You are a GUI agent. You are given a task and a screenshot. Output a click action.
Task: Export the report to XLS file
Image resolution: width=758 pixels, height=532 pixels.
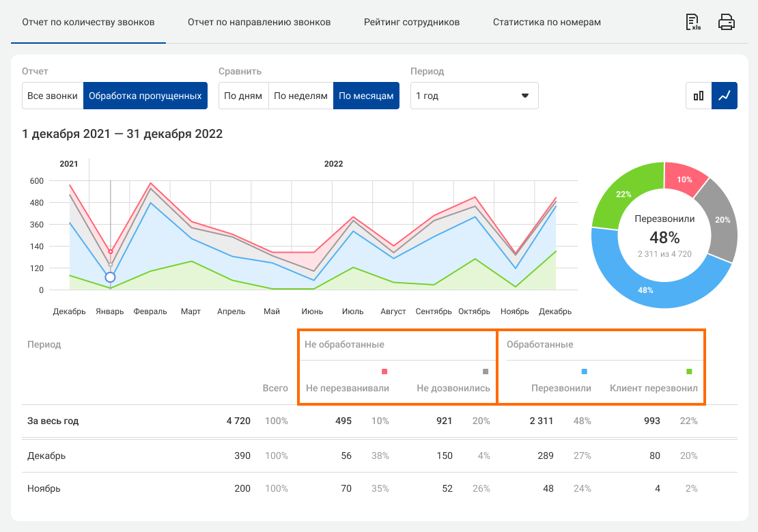(x=693, y=23)
